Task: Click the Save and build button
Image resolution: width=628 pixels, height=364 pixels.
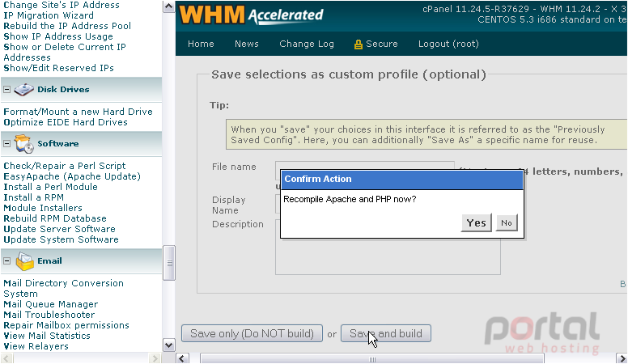Action: 386,333
